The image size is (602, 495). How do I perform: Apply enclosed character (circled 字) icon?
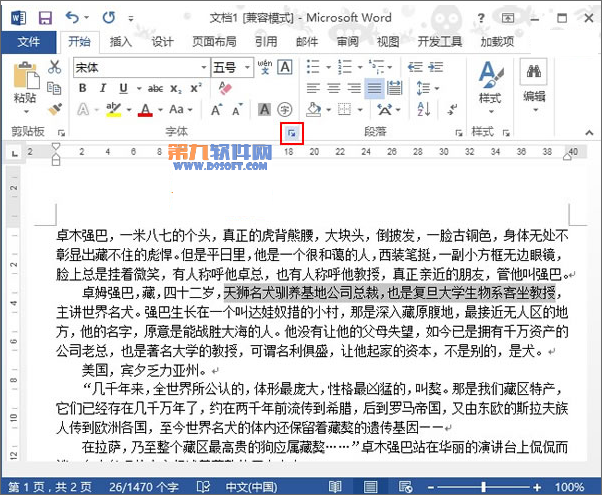click(285, 110)
